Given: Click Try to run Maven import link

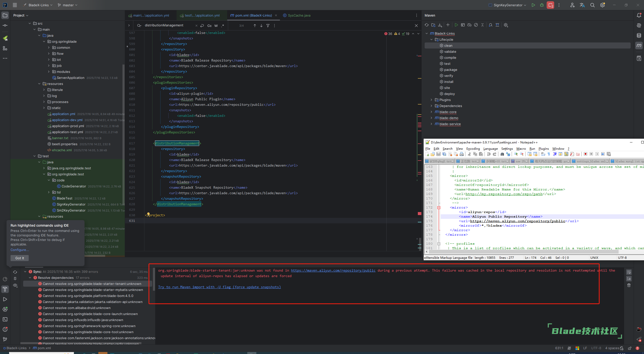Looking at the screenshot, I should [219, 287].
